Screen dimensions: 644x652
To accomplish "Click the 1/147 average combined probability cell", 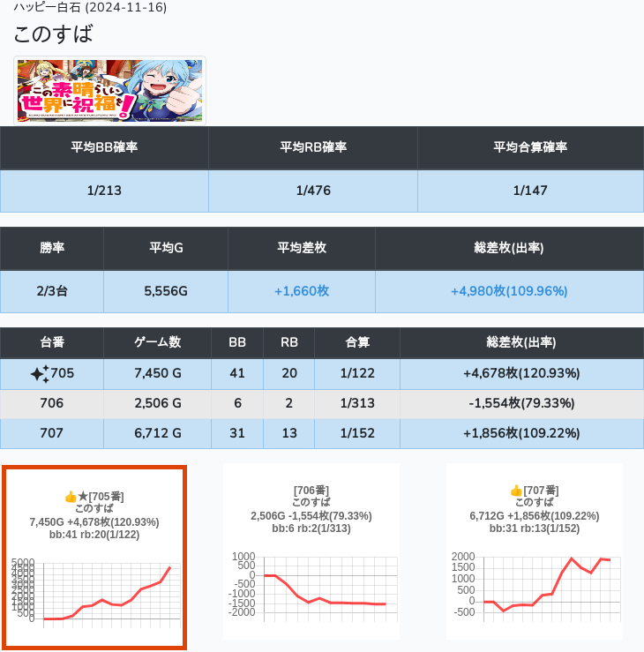I will tap(529, 191).
